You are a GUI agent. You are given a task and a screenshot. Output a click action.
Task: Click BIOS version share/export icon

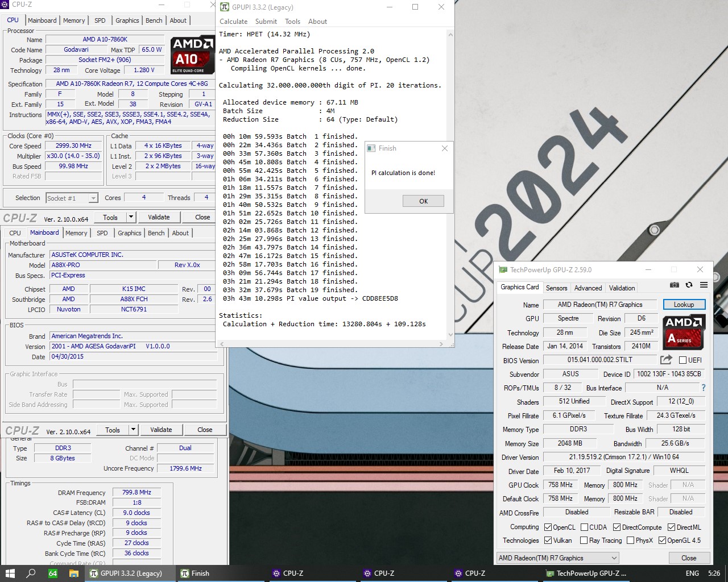(x=666, y=360)
